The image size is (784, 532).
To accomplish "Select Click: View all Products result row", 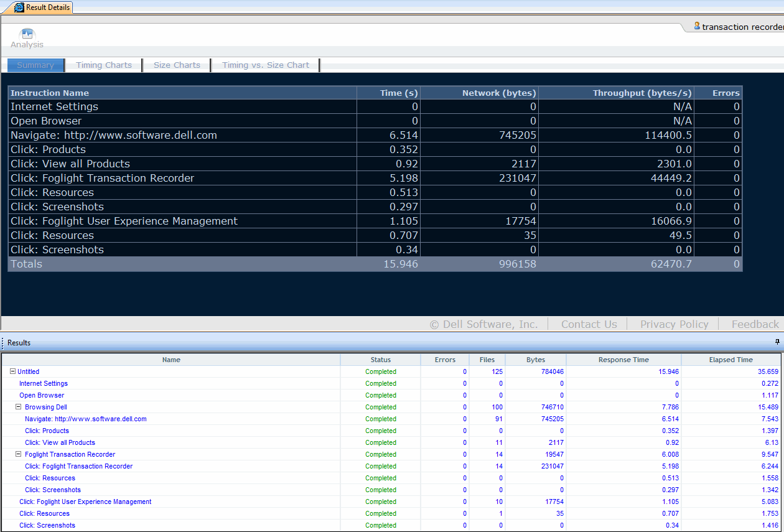I will pos(60,442).
